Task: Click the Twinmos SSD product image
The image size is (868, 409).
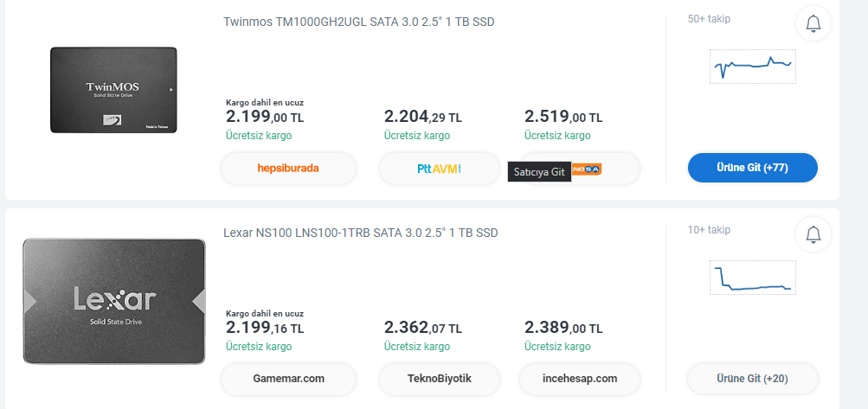Action: click(x=113, y=90)
